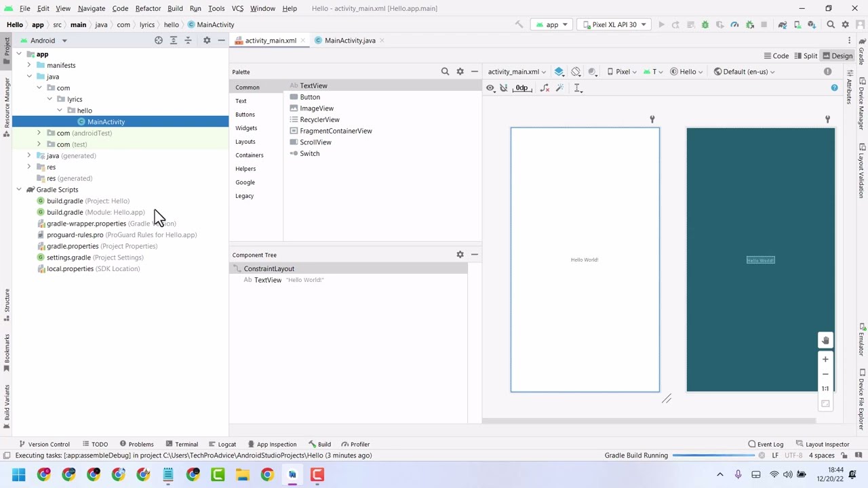Switch editor to Design view
The height and width of the screenshot is (488, 868).
click(x=837, y=56)
